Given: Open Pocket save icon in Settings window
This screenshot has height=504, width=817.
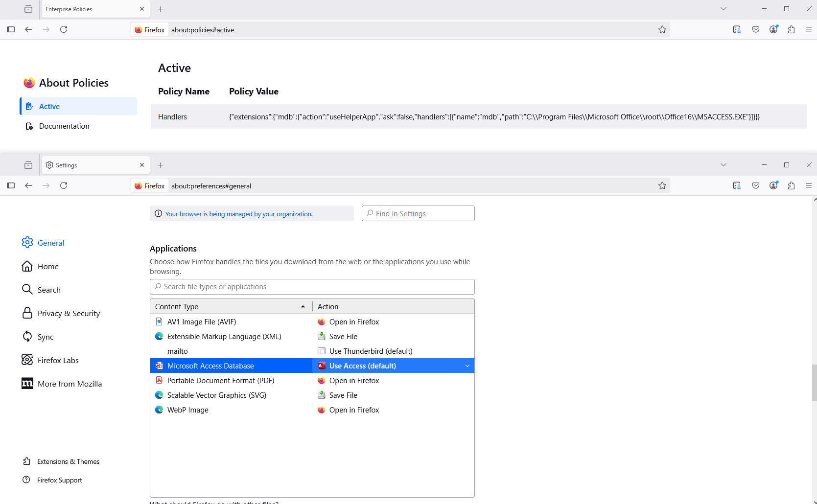Looking at the screenshot, I should [756, 185].
